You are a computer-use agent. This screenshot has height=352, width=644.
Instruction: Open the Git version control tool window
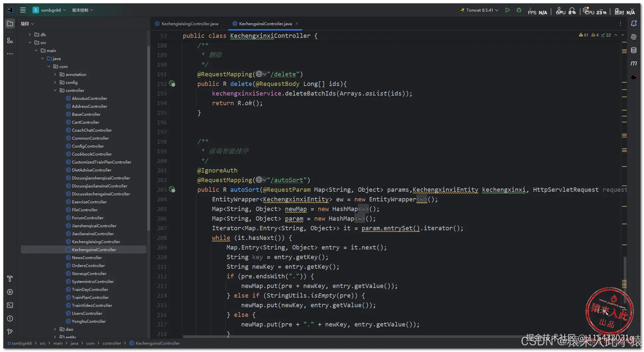[x=10, y=332]
